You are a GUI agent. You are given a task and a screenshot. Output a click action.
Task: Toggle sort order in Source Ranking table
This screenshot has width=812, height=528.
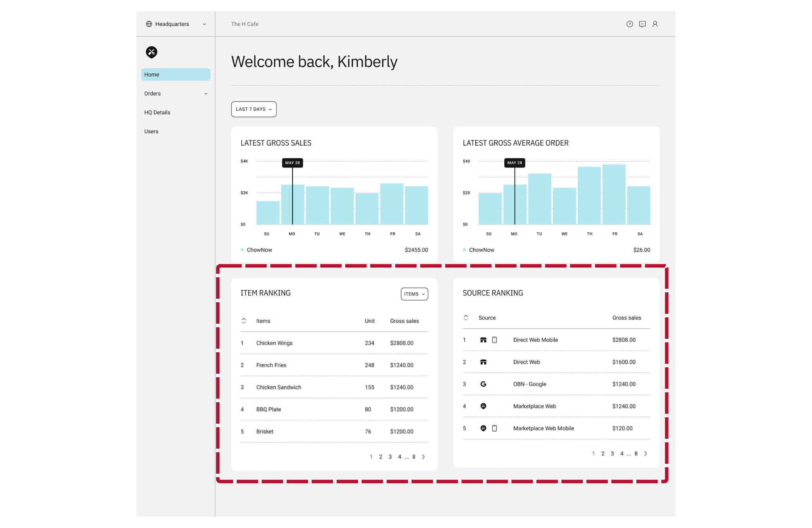point(466,318)
